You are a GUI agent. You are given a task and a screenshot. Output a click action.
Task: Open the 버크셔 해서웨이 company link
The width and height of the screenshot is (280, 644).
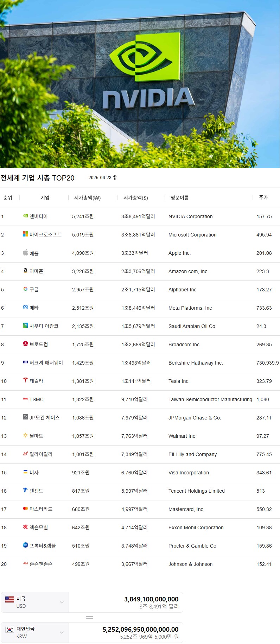coord(46,363)
